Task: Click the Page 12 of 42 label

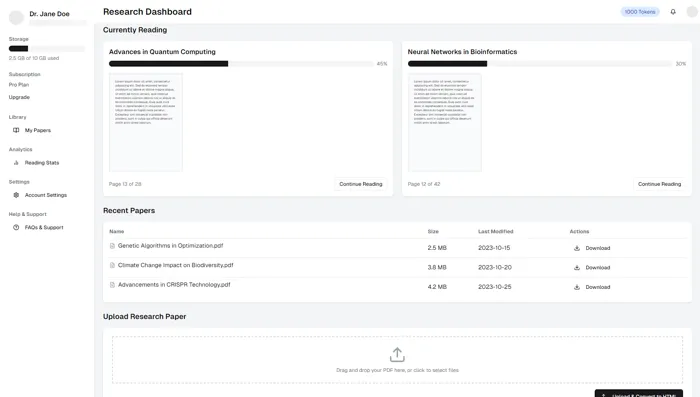Action: (424, 184)
